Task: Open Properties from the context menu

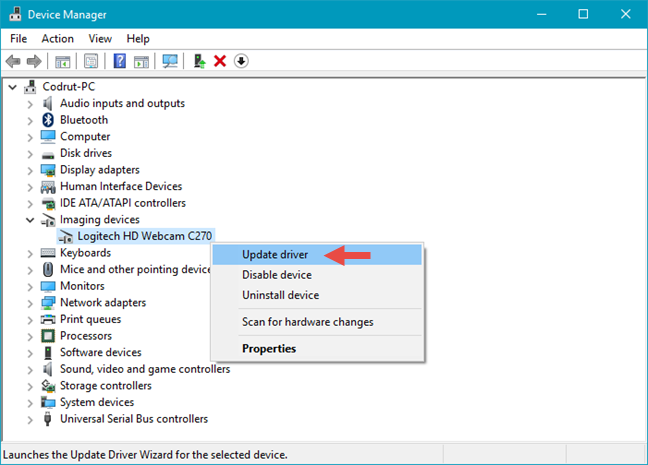Action: [x=317, y=348]
